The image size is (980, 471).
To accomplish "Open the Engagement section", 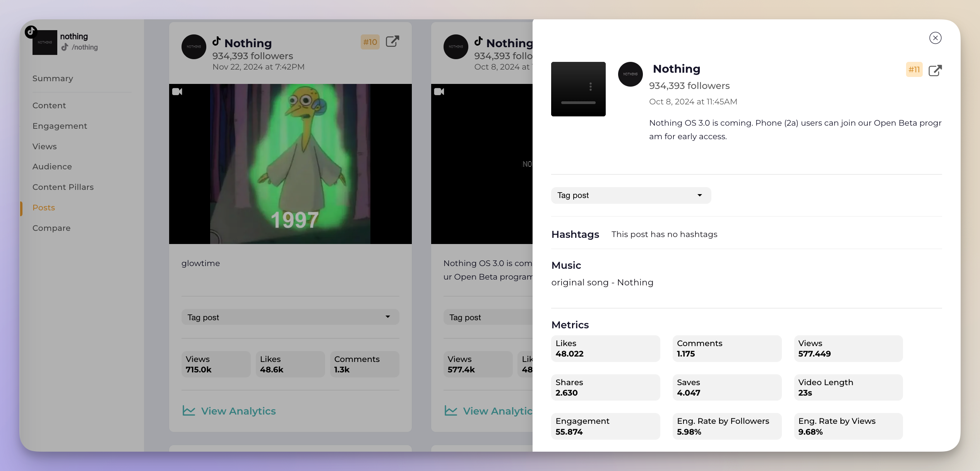I will click(x=60, y=126).
